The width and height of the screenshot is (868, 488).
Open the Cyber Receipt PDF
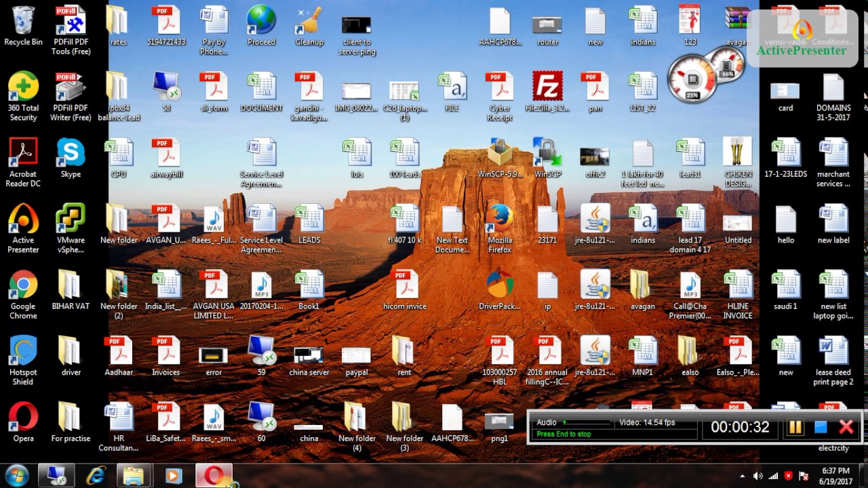pos(500,97)
